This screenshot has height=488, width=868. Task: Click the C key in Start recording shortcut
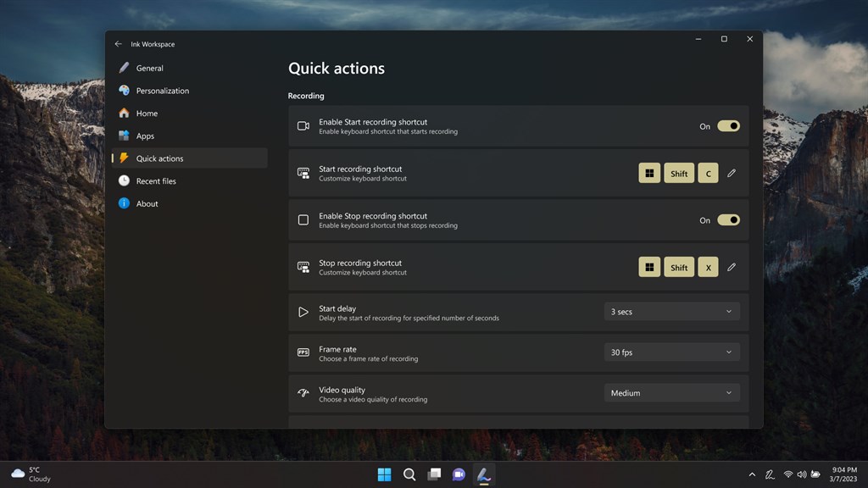708,173
